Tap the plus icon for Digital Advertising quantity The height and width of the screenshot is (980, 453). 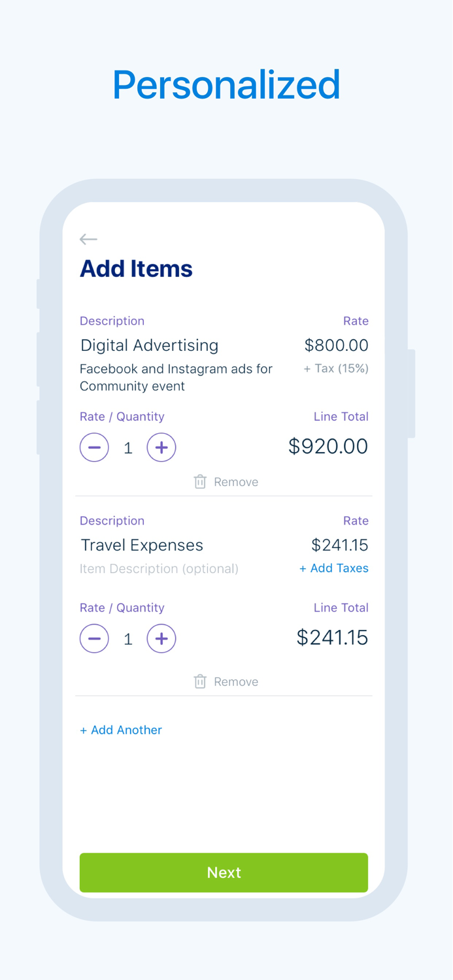tap(161, 447)
